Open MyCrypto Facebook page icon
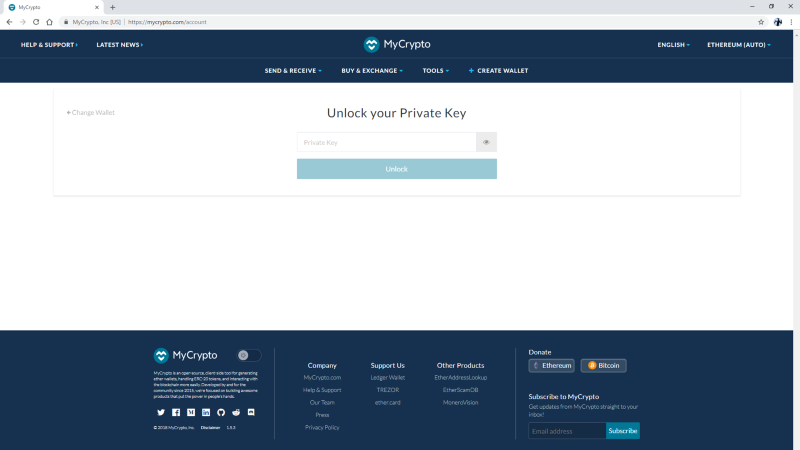This screenshot has width=800, height=450. click(176, 412)
